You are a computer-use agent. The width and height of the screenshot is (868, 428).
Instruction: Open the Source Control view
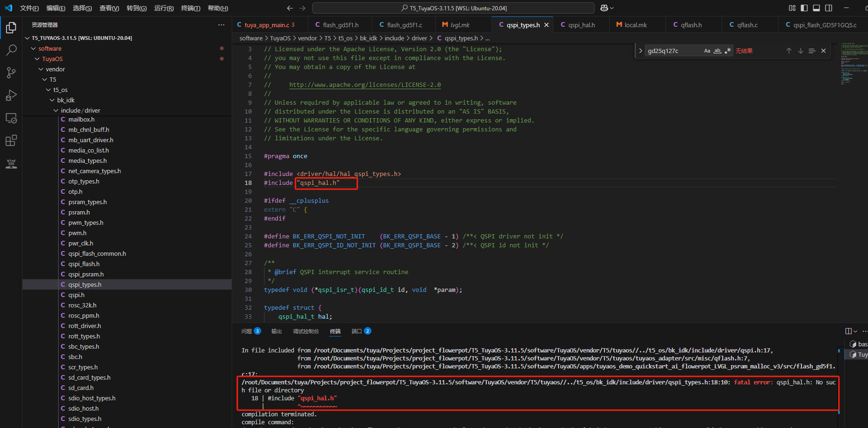(11, 73)
